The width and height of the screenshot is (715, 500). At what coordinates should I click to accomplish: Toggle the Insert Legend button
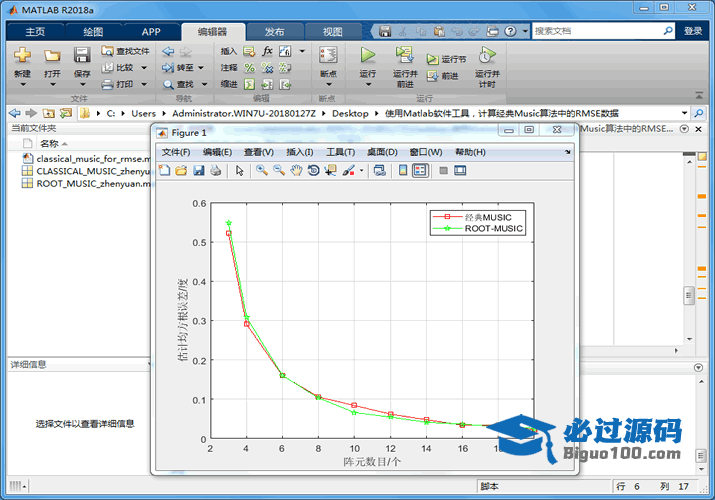pos(420,171)
